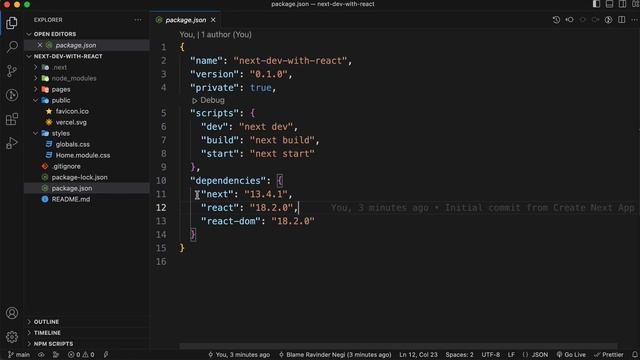The image size is (640, 360).
Task: Click the "dependencies" key in editor
Action: coord(228,180)
